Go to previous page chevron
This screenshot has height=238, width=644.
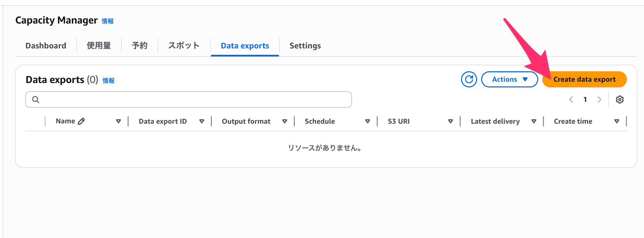(571, 100)
